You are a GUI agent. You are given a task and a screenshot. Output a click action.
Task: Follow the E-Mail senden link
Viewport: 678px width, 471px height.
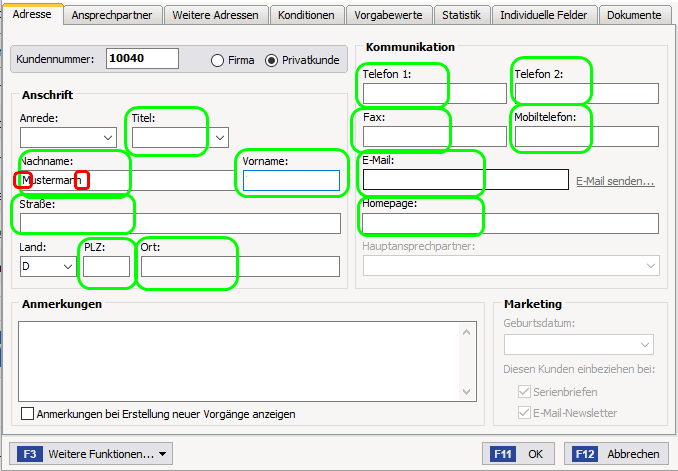tap(615, 181)
